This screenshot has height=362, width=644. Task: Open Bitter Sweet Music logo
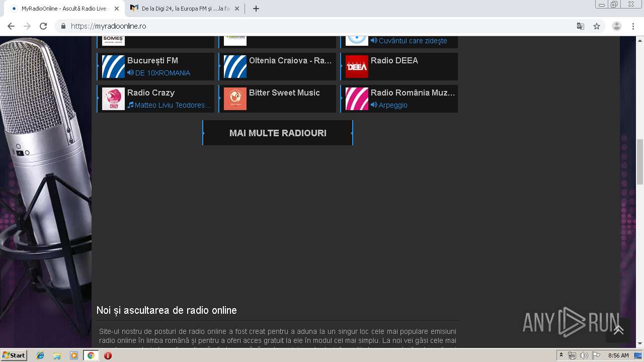235,99
